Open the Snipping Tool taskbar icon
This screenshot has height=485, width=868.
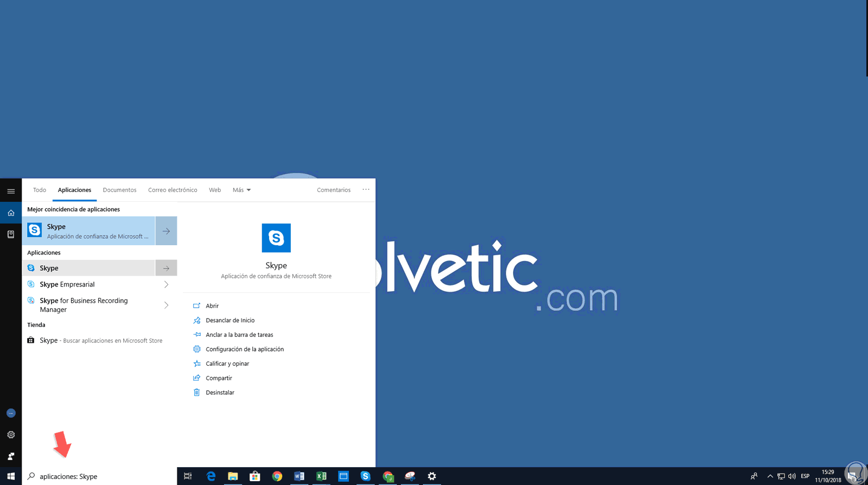pos(410,476)
